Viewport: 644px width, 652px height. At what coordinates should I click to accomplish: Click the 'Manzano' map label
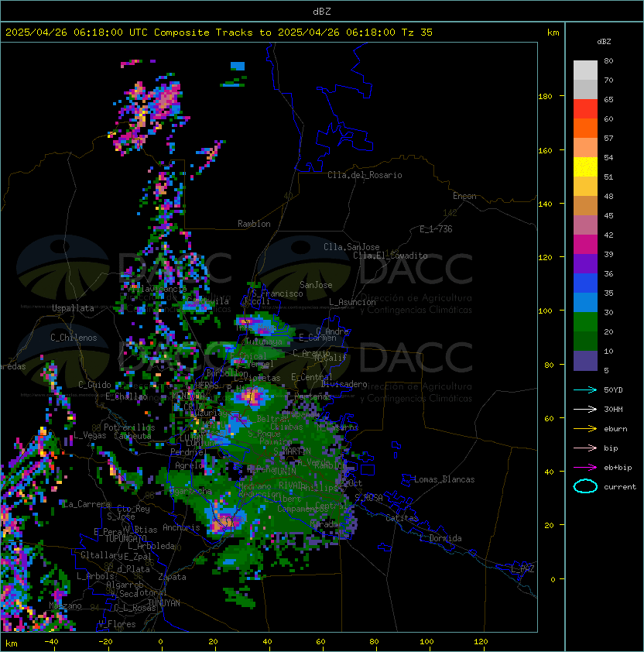click(x=65, y=606)
